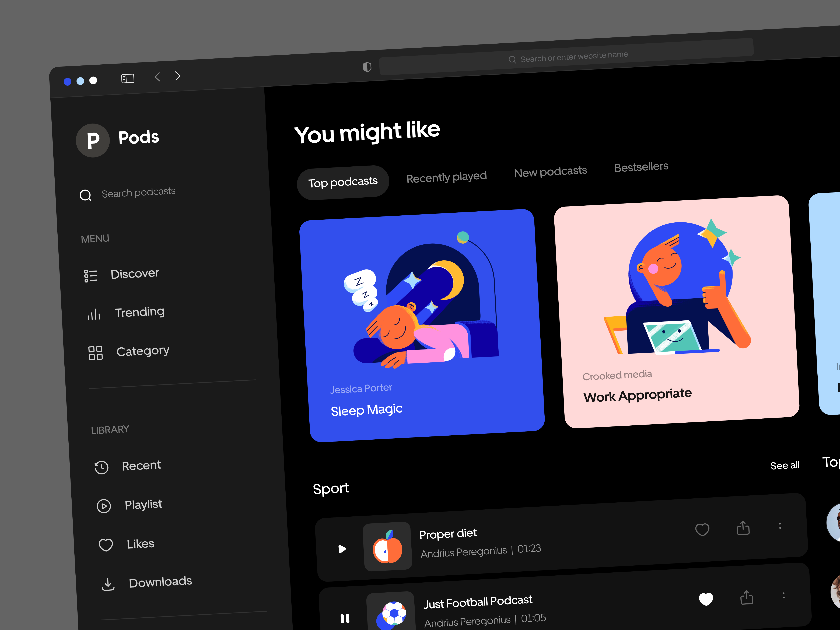The image size is (840, 630).
Task: Like the Proper diet episode
Action: click(702, 529)
